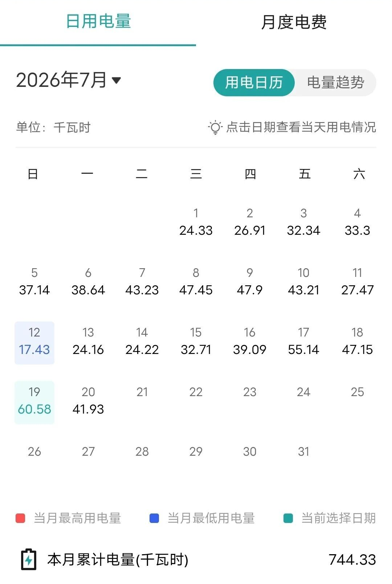Image resolution: width=392 pixels, height=584 pixels.
Task: Select July 9 showing 47.9
Action: point(250,282)
